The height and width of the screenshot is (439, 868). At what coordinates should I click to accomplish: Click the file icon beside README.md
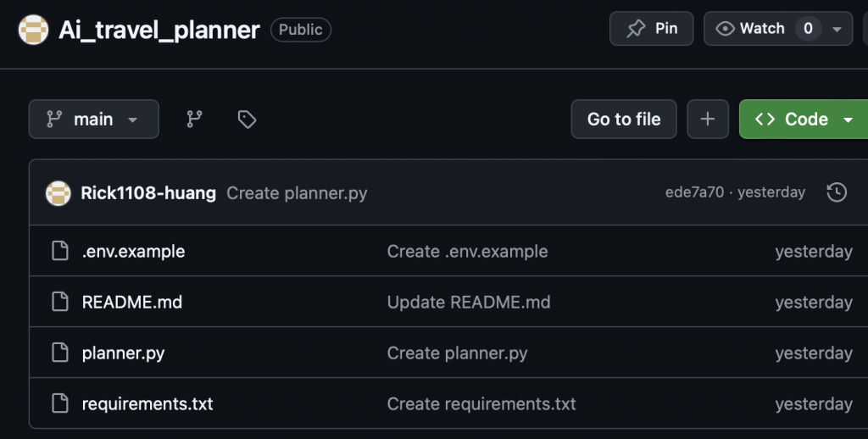[59, 303]
